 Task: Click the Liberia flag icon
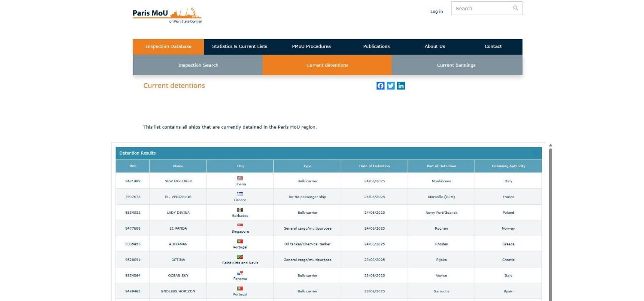coord(240,178)
